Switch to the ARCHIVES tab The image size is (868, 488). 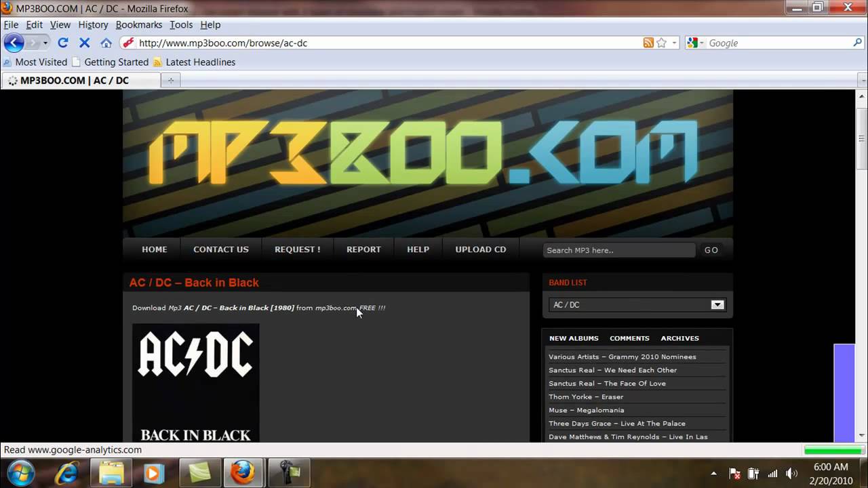tap(679, 338)
